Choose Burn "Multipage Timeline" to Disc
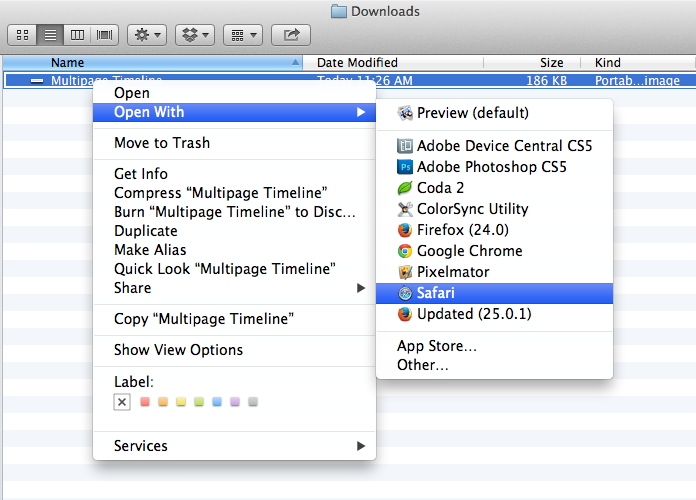The height and width of the screenshot is (500, 696). [234, 212]
